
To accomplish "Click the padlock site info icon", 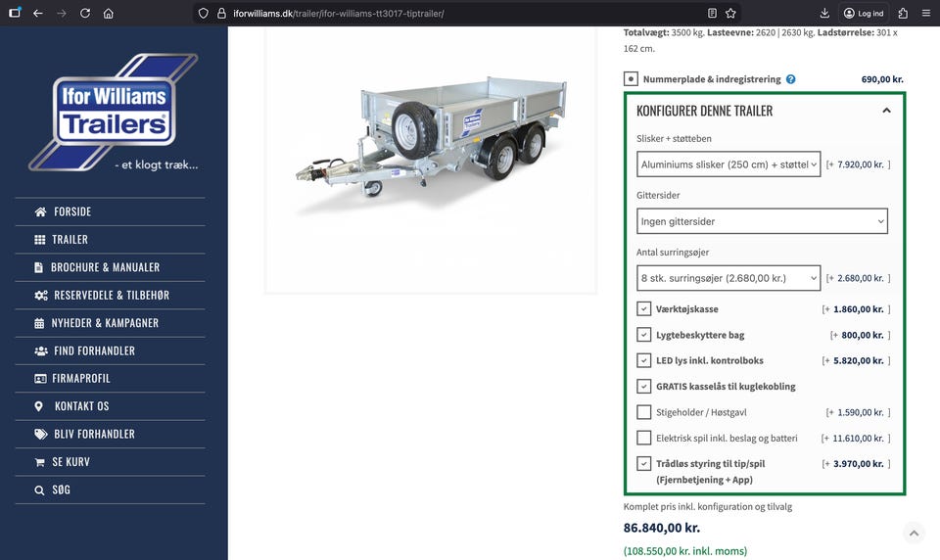I will (x=221, y=13).
